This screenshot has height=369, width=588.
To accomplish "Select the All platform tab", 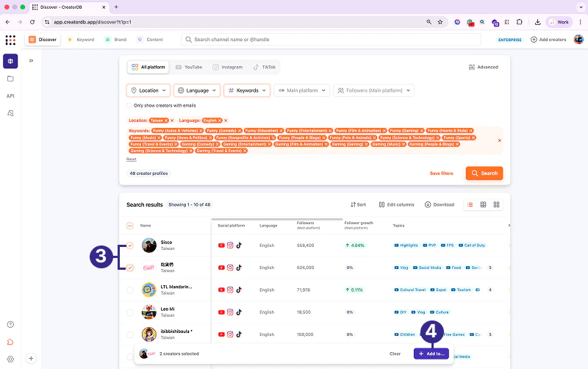I will coord(148,67).
